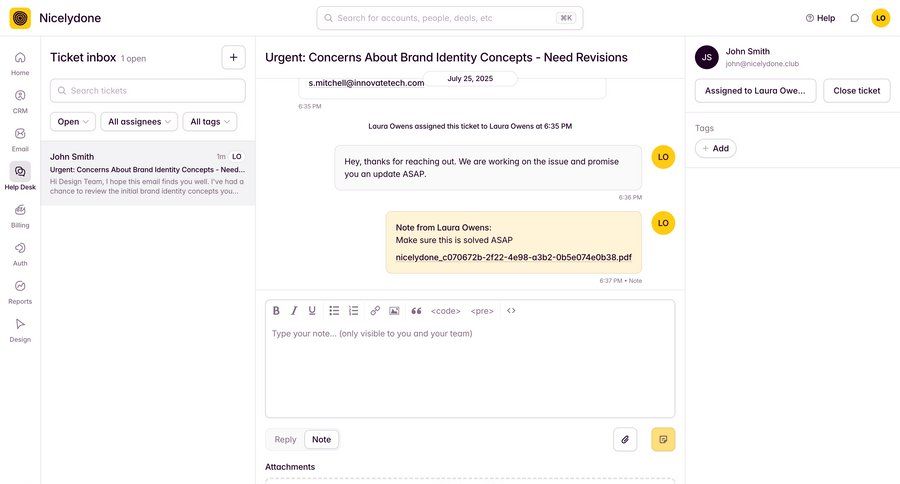
Task: Click the JS avatar of John Smith
Action: 707,57
